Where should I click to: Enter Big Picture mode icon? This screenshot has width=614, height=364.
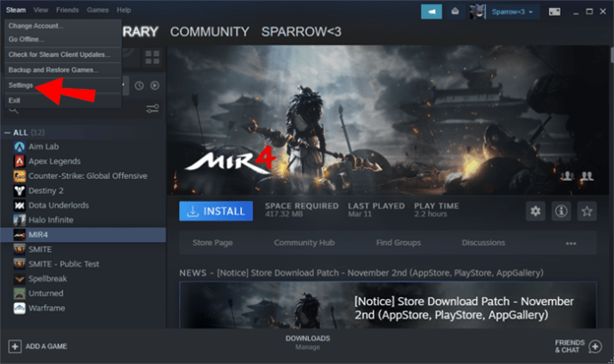click(x=554, y=12)
